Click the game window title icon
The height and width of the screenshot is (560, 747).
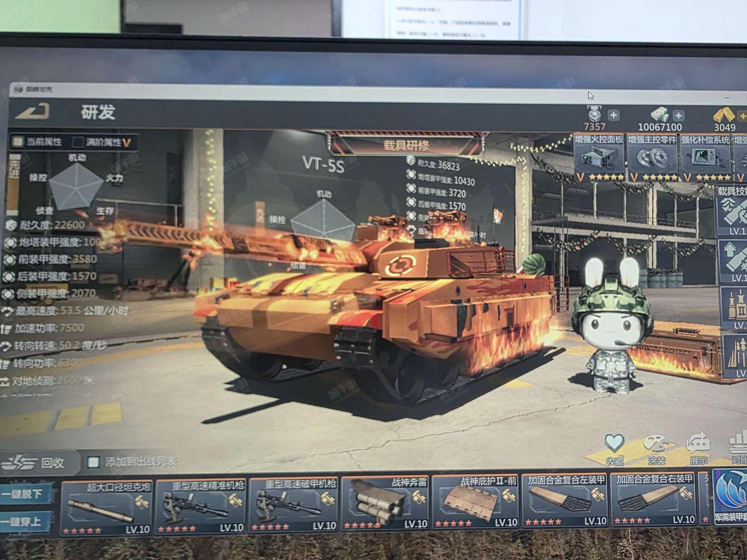pyautogui.click(x=19, y=90)
